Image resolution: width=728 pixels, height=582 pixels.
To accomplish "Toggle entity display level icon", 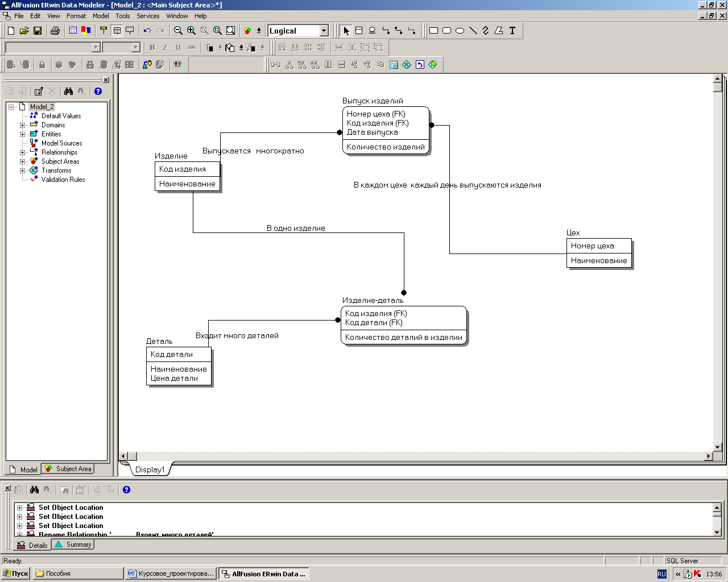I will click(104, 31).
